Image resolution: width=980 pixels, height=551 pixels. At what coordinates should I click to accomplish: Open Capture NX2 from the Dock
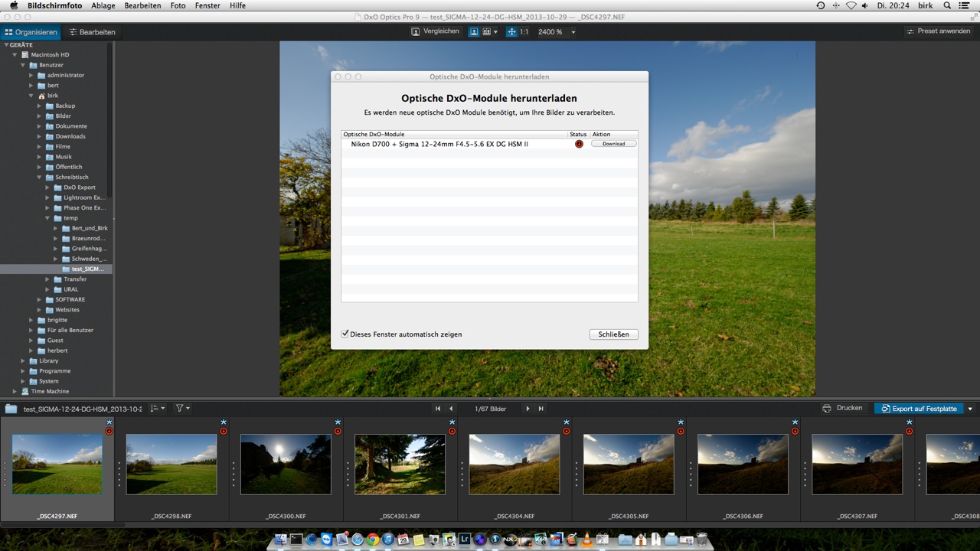coord(511,540)
